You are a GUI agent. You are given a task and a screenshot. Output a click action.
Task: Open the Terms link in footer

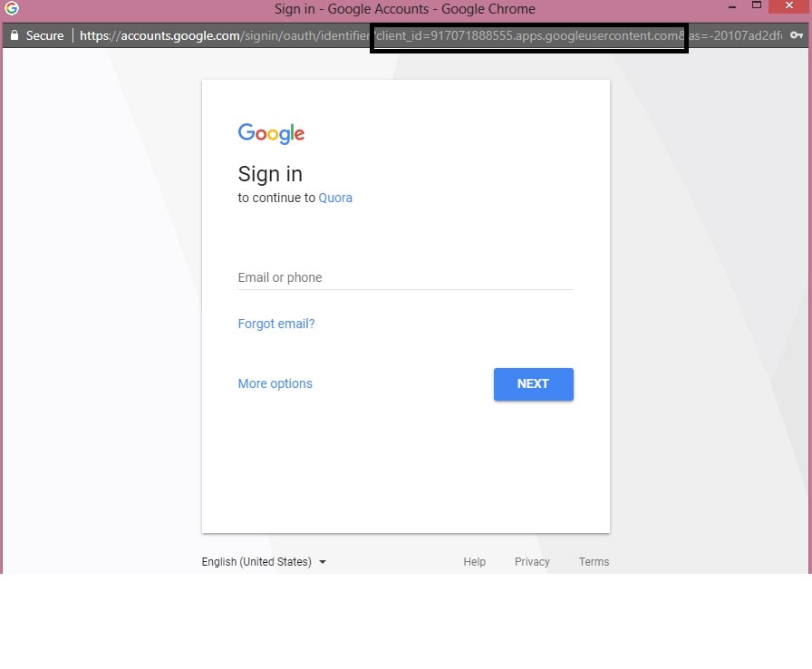594,562
